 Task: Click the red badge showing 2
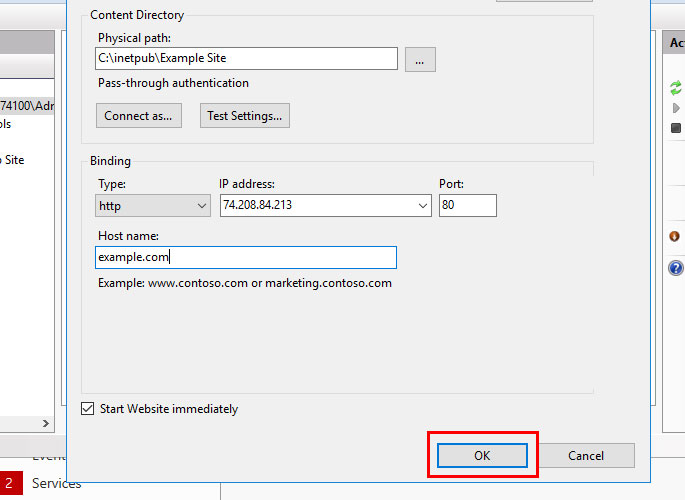pyautogui.click(x=10, y=484)
